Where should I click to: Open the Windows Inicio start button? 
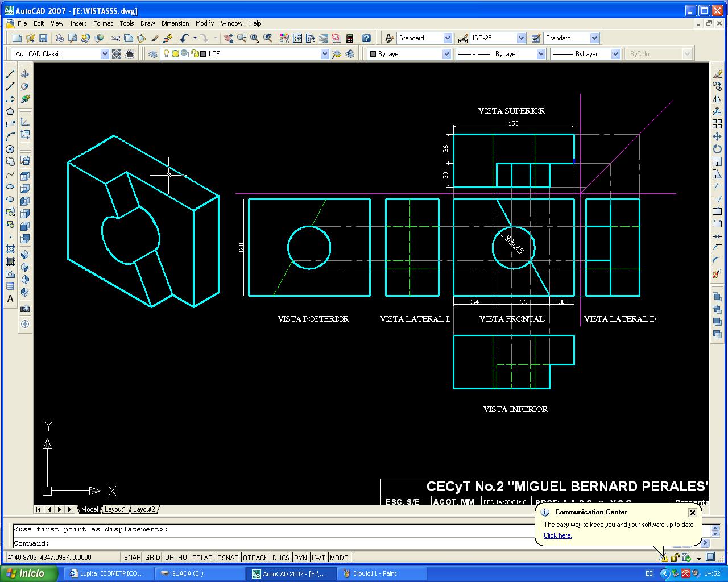[x=28, y=573]
